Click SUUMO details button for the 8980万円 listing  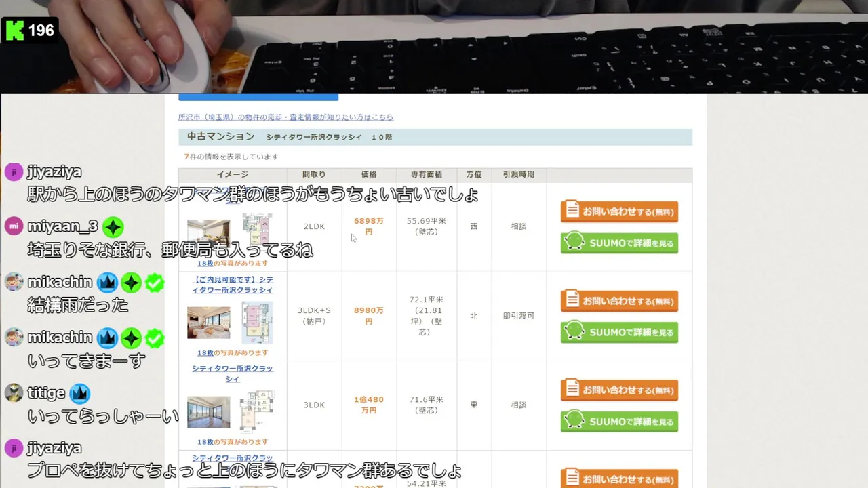click(619, 332)
